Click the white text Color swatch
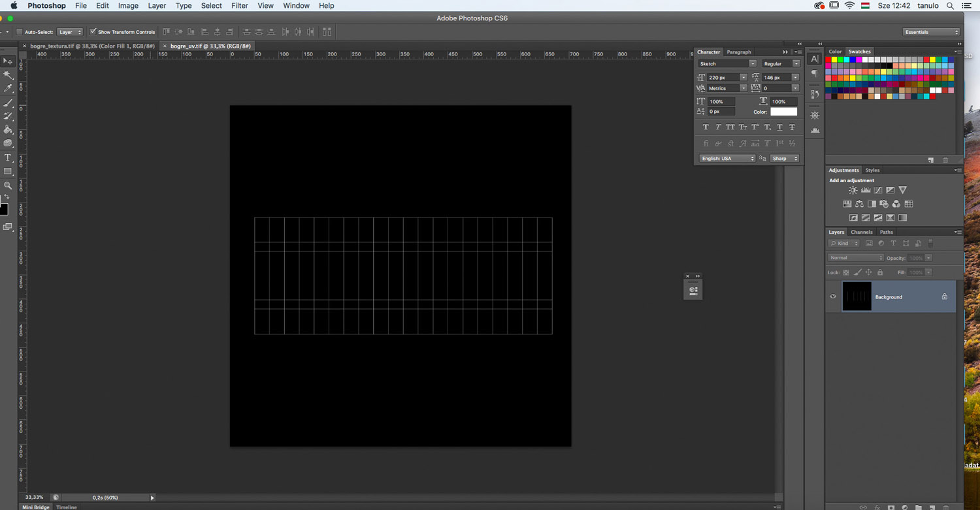 pyautogui.click(x=783, y=112)
